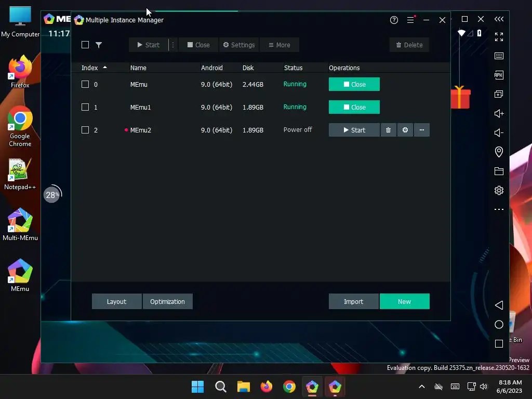
Task: Open Windows taskbar search
Action: [x=220, y=387]
